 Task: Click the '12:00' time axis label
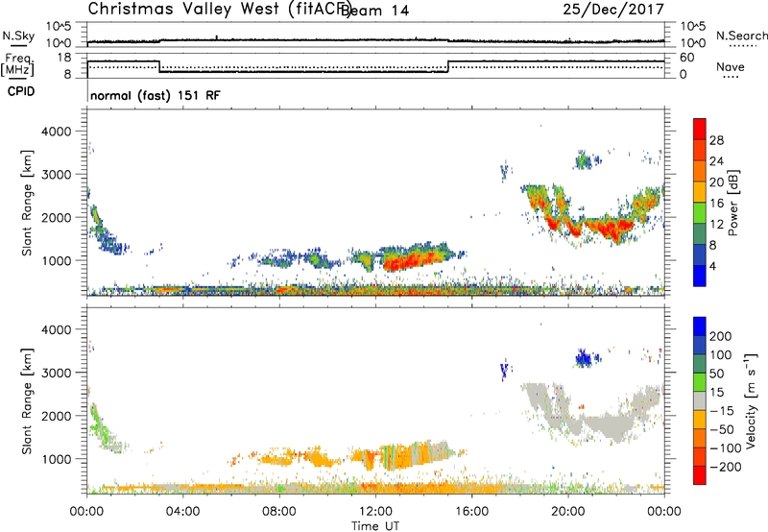[x=375, y=512]
